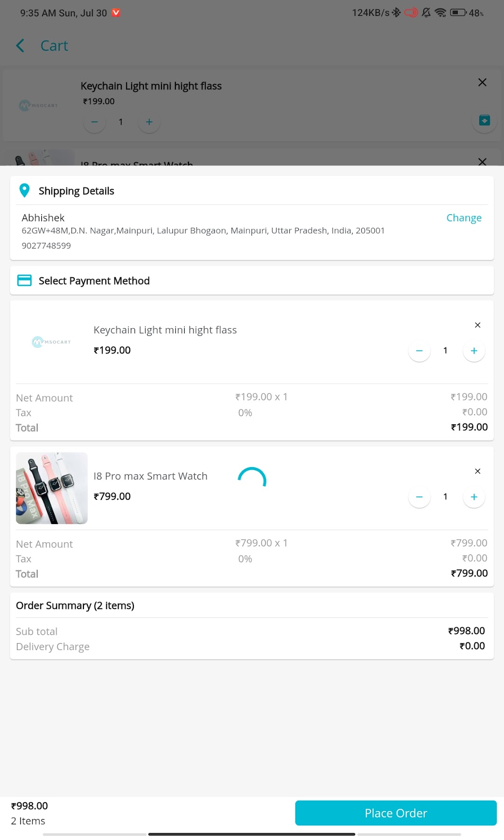Change the shipping address
Screen dimensions: 504x840
(464, 218)
